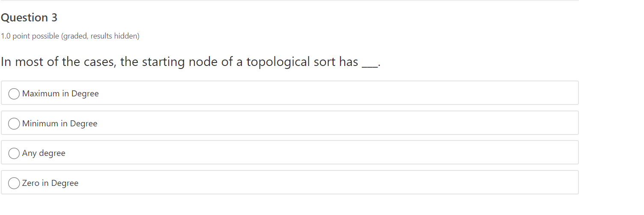644x215 pixels.
Task: Click the horizontal divider above Question 3
Action: coord(289,1)
